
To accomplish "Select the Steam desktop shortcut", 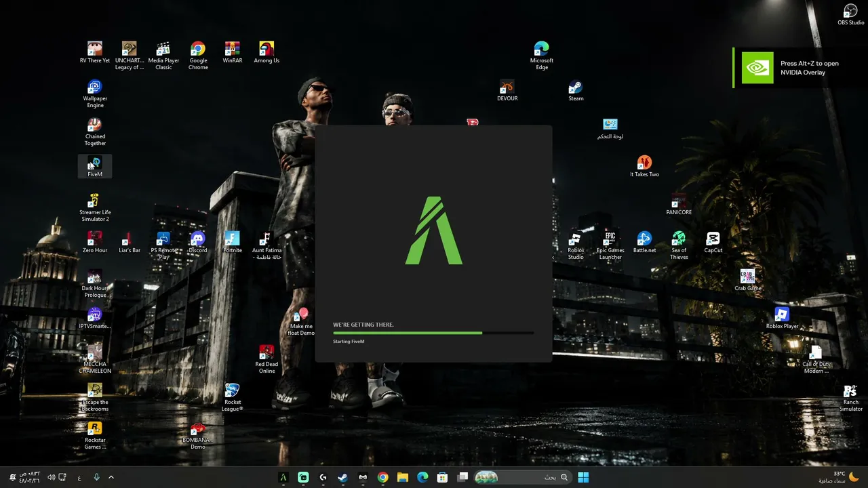I will (576, 90).
